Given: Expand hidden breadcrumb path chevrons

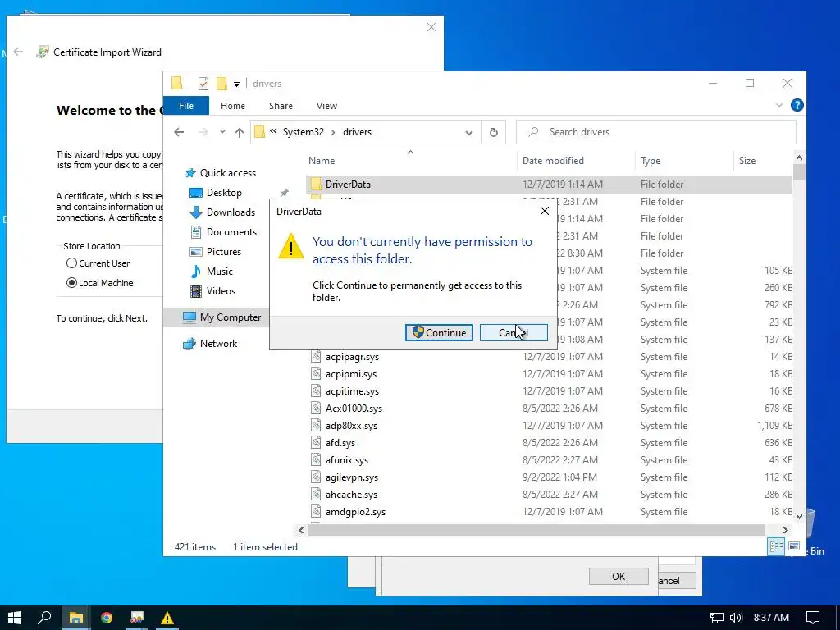Looking at the screenshot, I should (273, 131).
